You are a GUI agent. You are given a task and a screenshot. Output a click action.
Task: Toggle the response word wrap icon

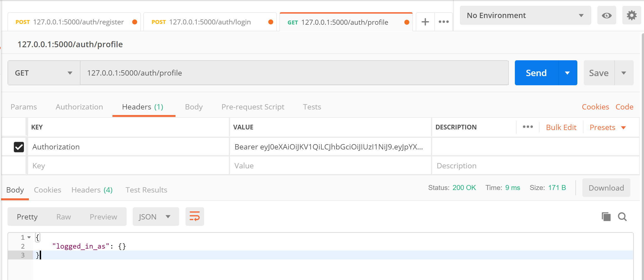(x=194, y=217)
